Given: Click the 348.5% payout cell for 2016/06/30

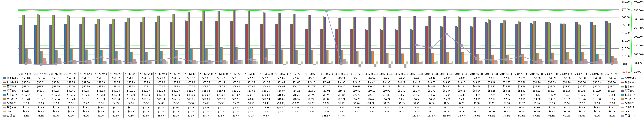Looking at the screenshot, I should click(326, 116).
